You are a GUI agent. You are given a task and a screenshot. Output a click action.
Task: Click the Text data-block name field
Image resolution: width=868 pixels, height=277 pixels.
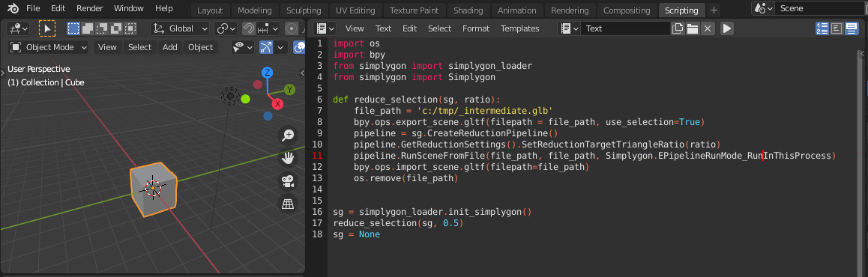click(625, 28)
